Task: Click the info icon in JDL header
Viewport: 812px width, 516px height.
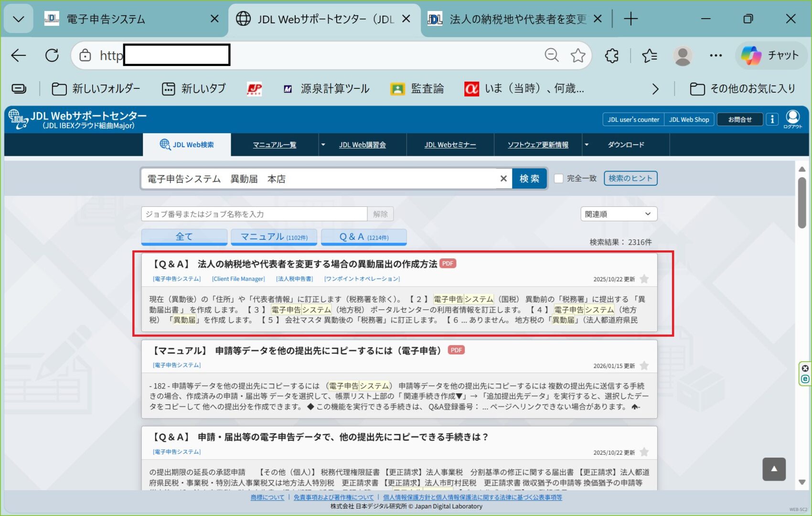Action: point(772,119)
